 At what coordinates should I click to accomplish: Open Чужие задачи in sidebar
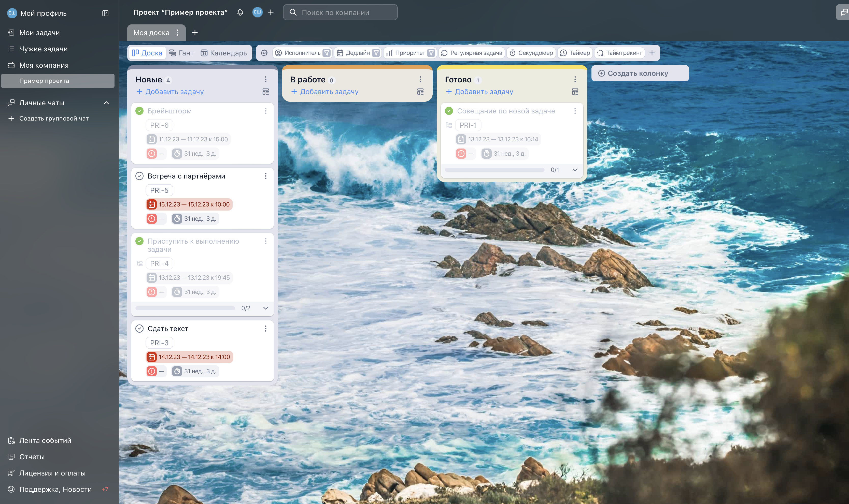[x=44, y=49]
